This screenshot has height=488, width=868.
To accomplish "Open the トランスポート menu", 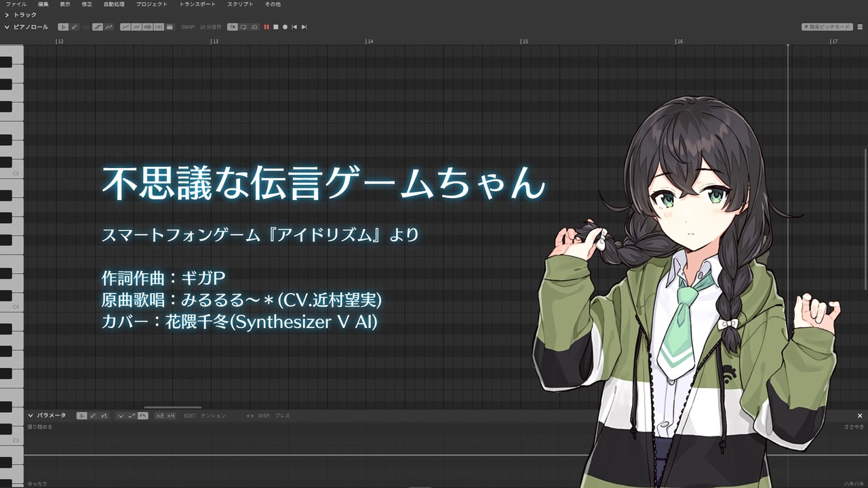I will point(197,4).
